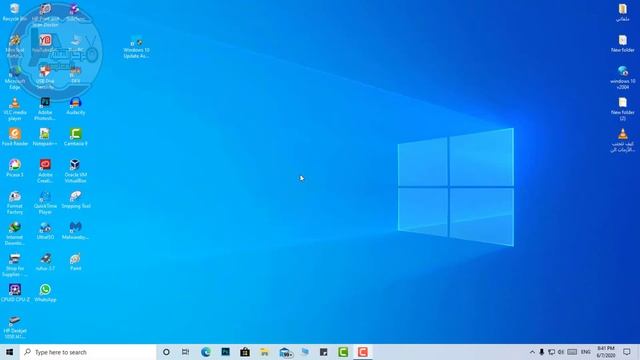
Task: Click the ENG language indicator
Action: click(586, 352)
